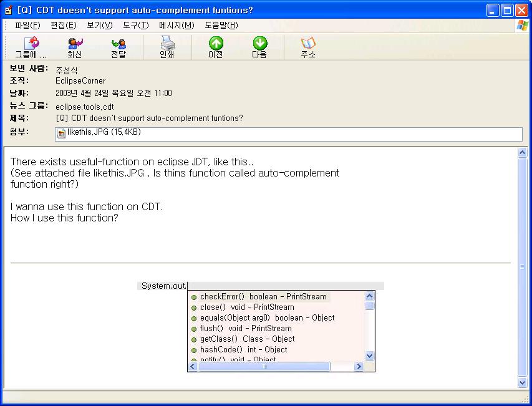532x406 pixels.
Task: Click the message body scrollbar up arrow
Action: pos(523,152)
